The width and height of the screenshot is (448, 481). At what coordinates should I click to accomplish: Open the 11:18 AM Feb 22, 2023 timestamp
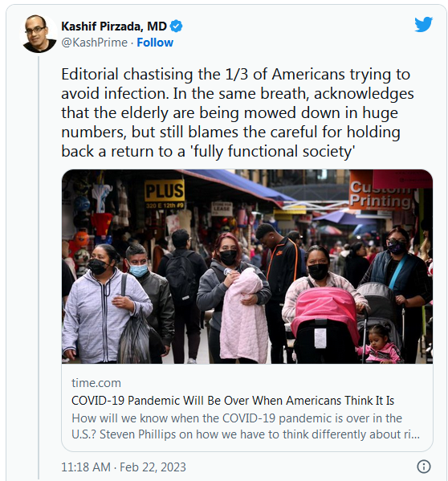click(124, 467)
